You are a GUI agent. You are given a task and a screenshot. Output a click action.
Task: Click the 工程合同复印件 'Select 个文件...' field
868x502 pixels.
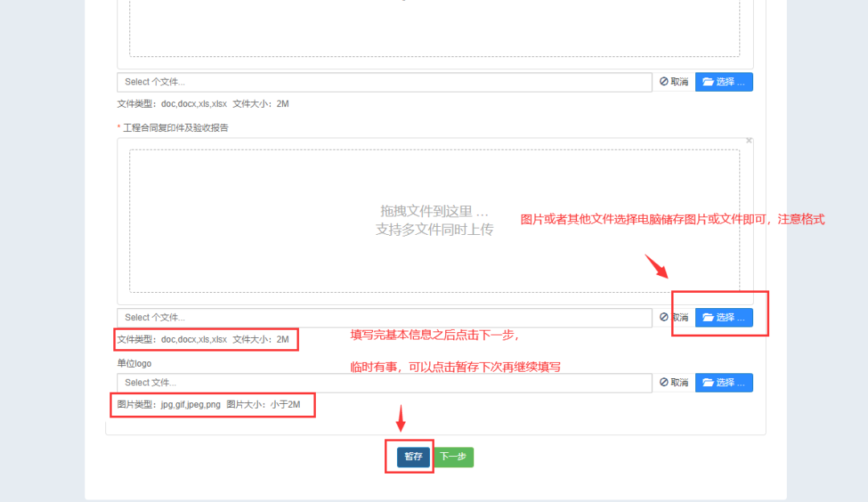(384, 318)
